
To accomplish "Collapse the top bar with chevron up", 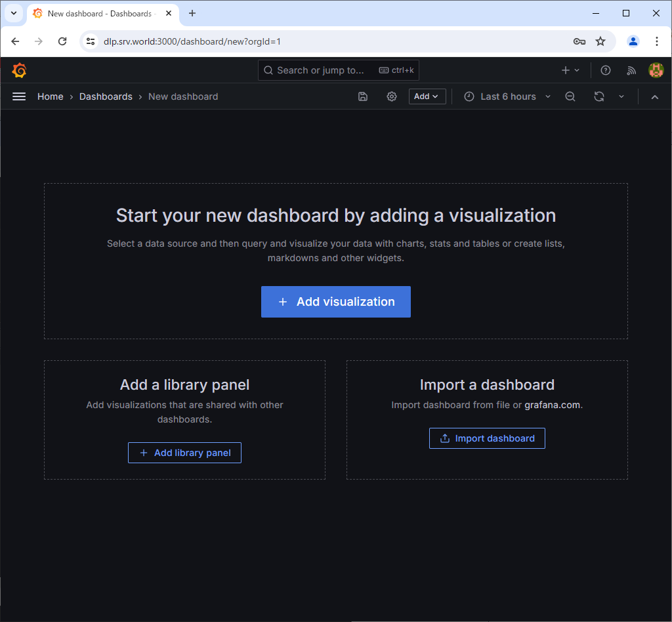I will coord(654,97).
